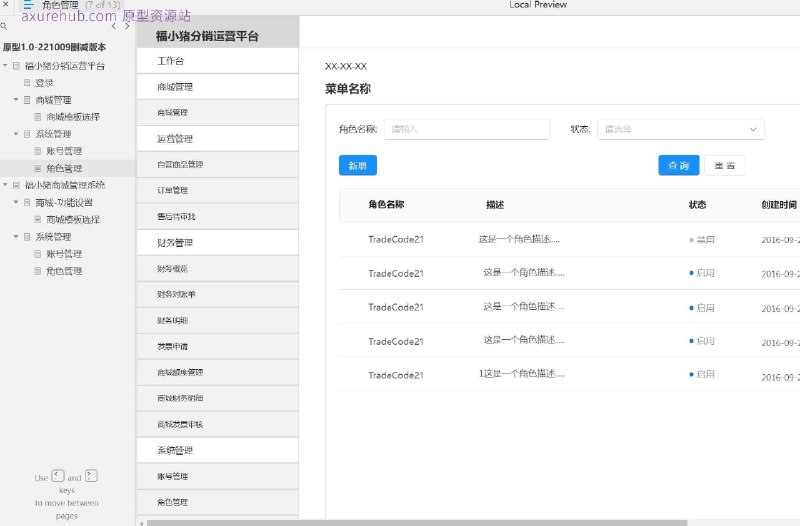Screen dimensions: 800x526
Task: Click the 福小猪分销运营平台 header title in prototype
Action: [x=207, y=36]
